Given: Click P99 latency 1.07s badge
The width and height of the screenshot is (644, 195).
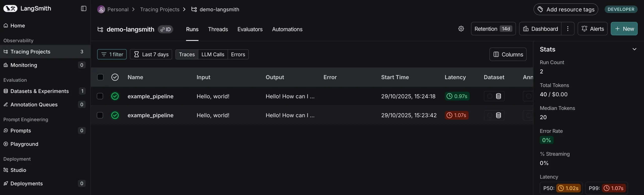Looking at the screenshot, I should click(x=614, y=188).
